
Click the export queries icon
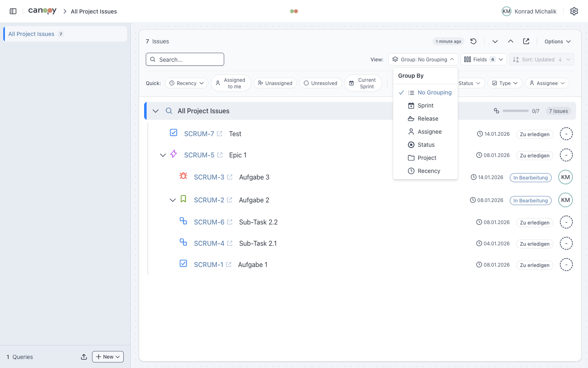[x=84, y=357]
